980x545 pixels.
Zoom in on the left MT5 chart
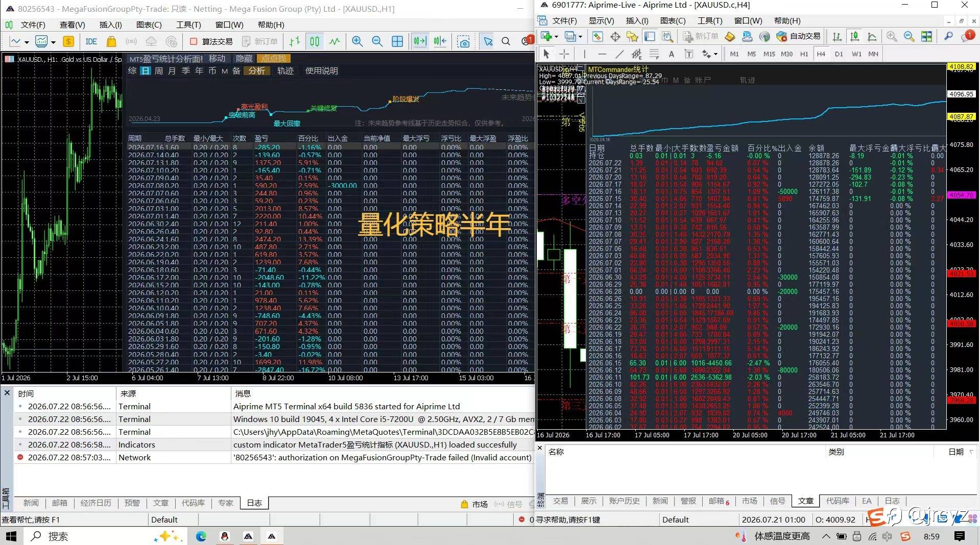[357, 41]
